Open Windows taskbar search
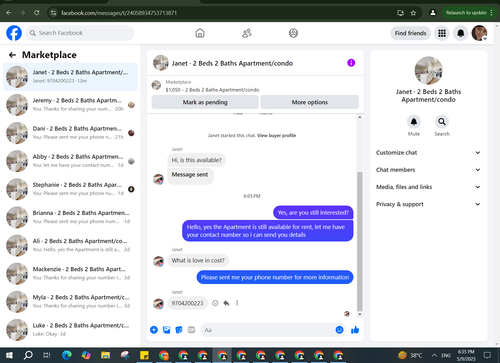Viewport: 500px width, 363px height. click(28, 355)
